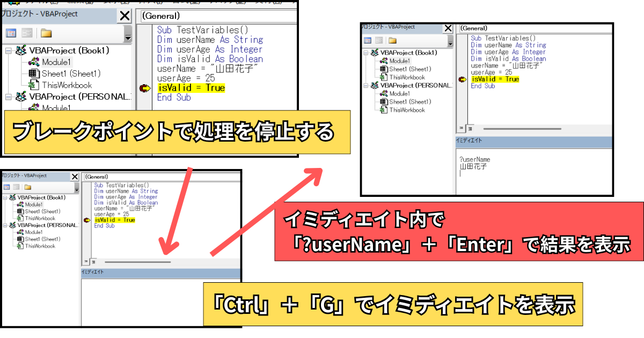The image size is (644, 338).
Task: Click View Code icon in empty-Immediate screenshot
Action: click(x=8, y=187)
